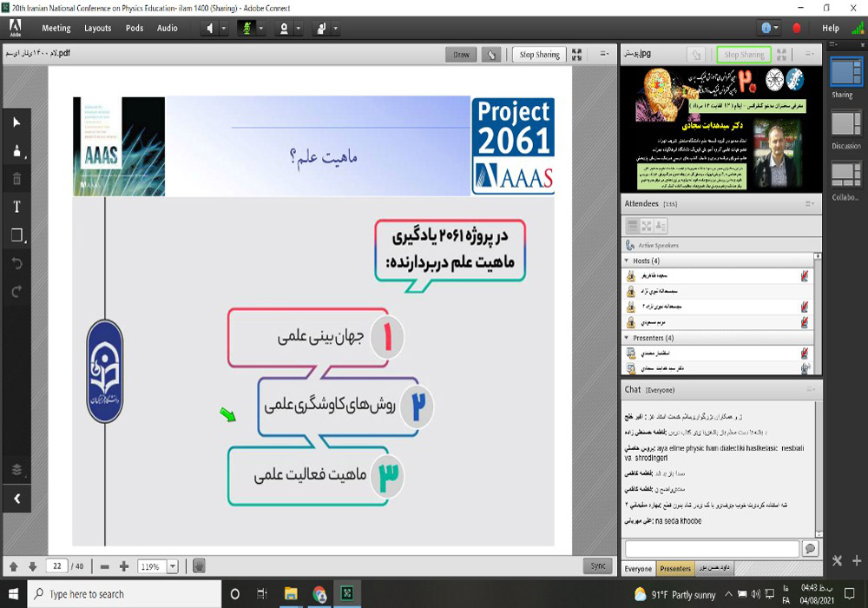Mute the green microphone in the toolbar

point(247,28)
